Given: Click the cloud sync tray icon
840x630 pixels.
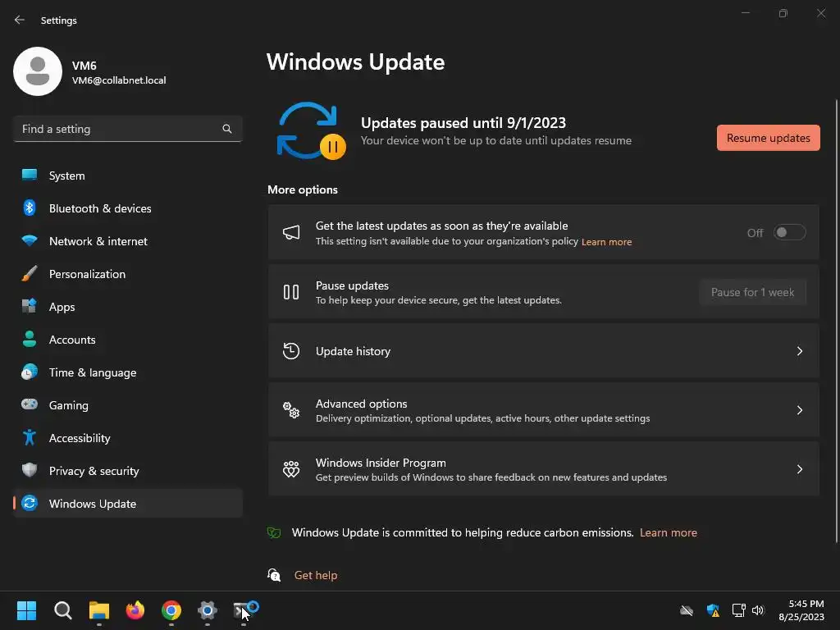Looking at the screenshot, I should (687, 610).
